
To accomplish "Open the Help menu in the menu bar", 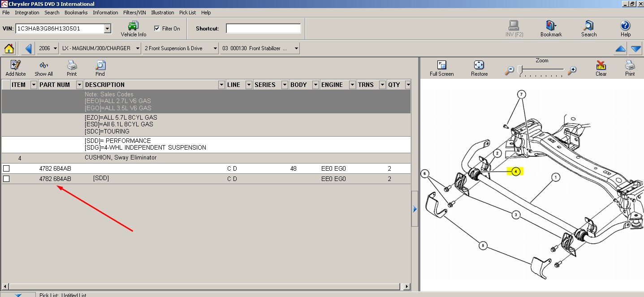I will point(206,13).
